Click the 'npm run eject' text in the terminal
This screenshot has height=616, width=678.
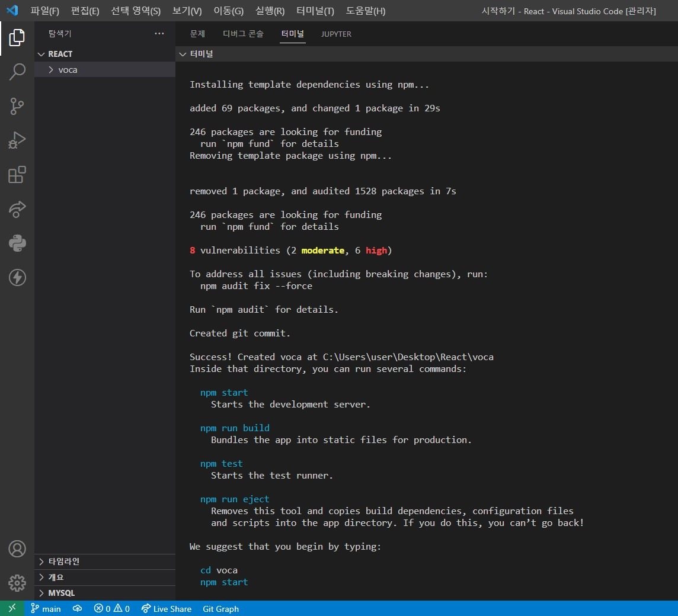(235, 499)
